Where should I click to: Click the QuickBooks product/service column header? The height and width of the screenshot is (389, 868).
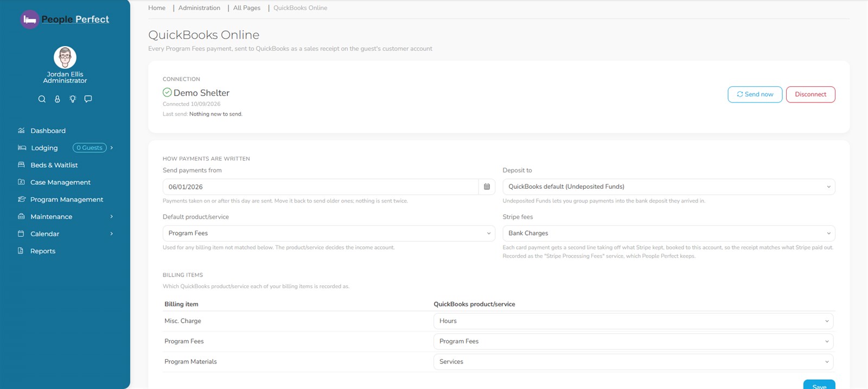coord(474,304)
